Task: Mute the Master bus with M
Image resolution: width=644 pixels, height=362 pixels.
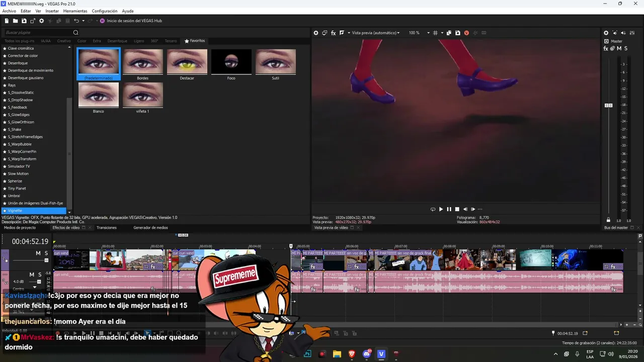Action: 619,48
